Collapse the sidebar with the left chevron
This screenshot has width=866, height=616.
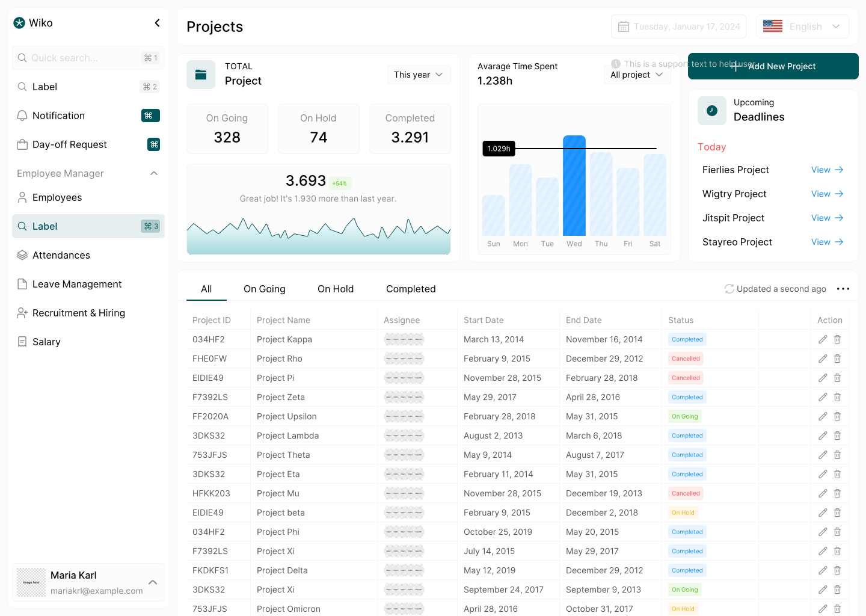tap(157, 23)
